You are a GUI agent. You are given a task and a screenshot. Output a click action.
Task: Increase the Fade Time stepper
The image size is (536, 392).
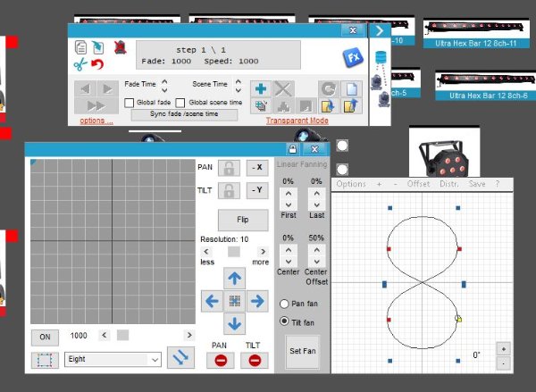point(164,81)
